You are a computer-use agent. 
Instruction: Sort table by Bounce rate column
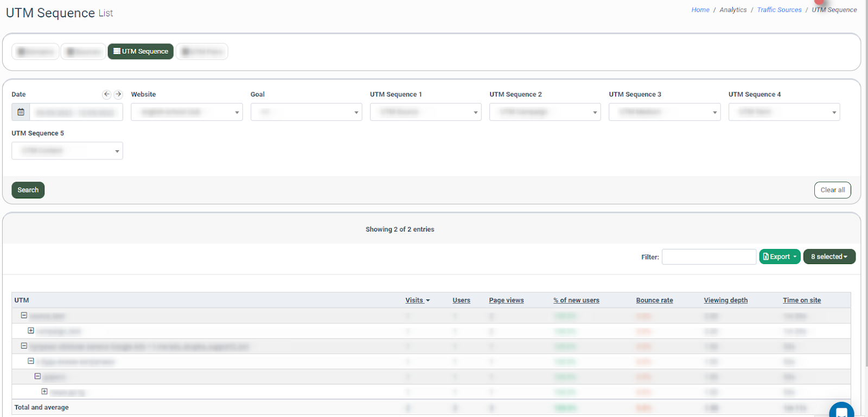(654, 300)
